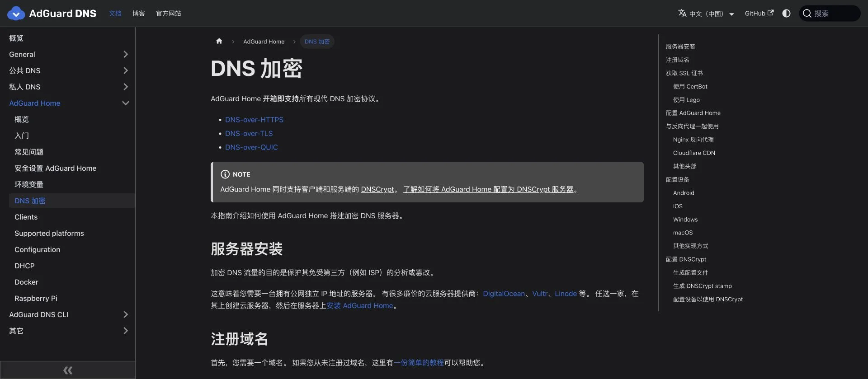Screen dimensions: 868x379
Task: Follow the DNS-over-HTTPS link
Action: tap(254, 120)
